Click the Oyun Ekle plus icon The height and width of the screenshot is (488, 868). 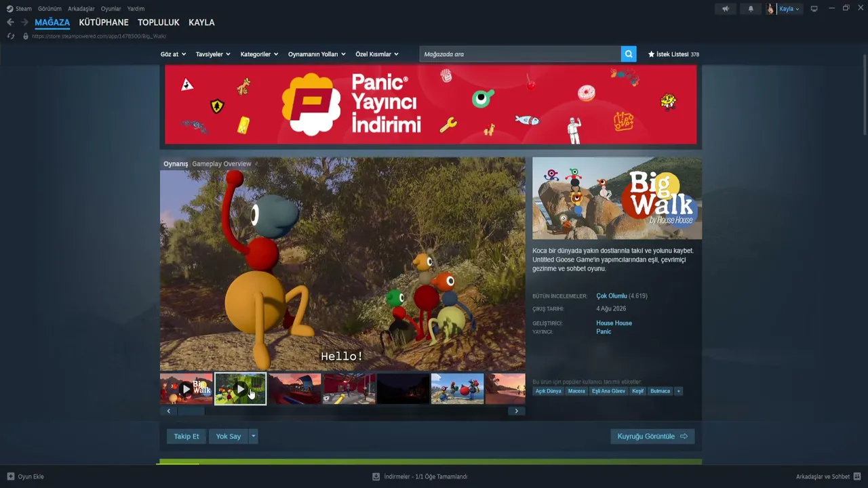tap(11, 476)
